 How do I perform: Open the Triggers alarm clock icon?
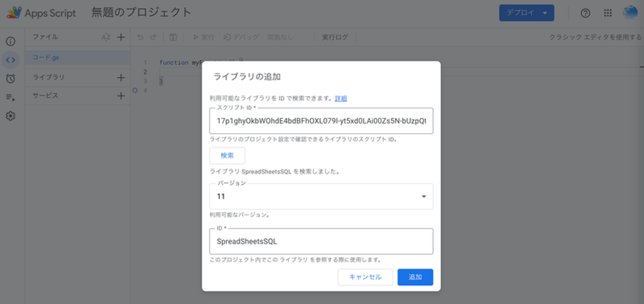[10, 79]
